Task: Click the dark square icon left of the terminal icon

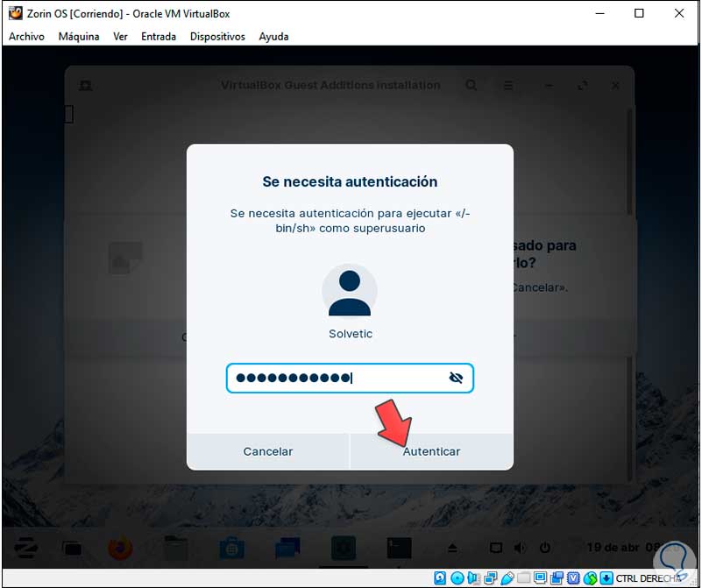Action: [344, 549]
